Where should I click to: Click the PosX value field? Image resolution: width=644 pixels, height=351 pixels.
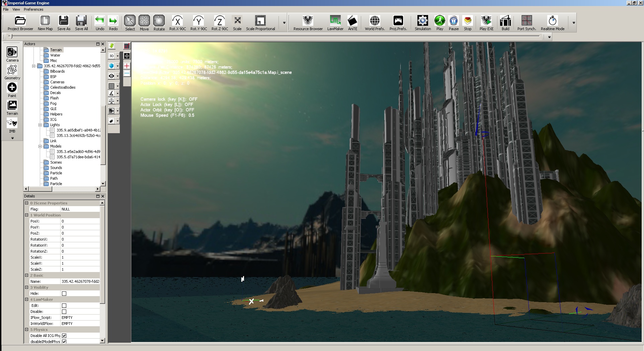point(80,221)
